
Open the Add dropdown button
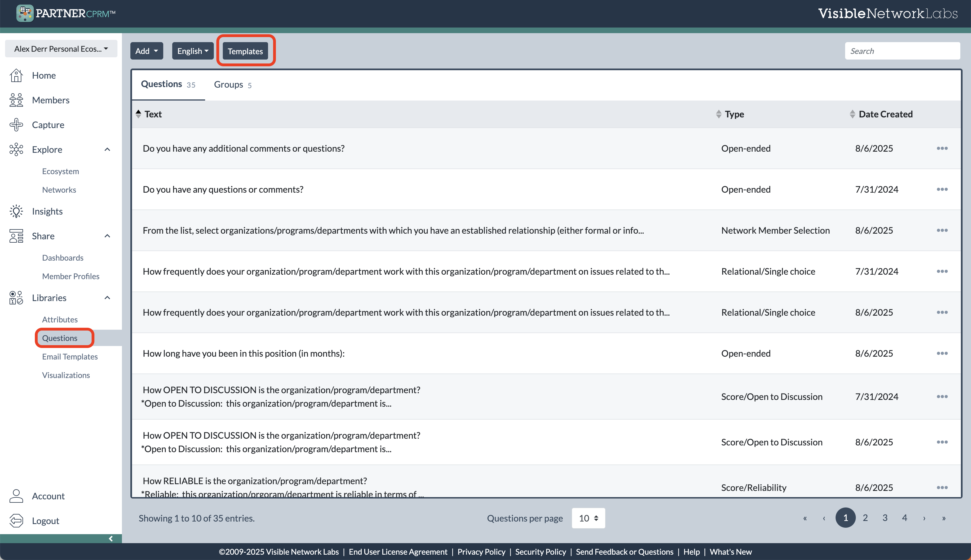[147, 51]
